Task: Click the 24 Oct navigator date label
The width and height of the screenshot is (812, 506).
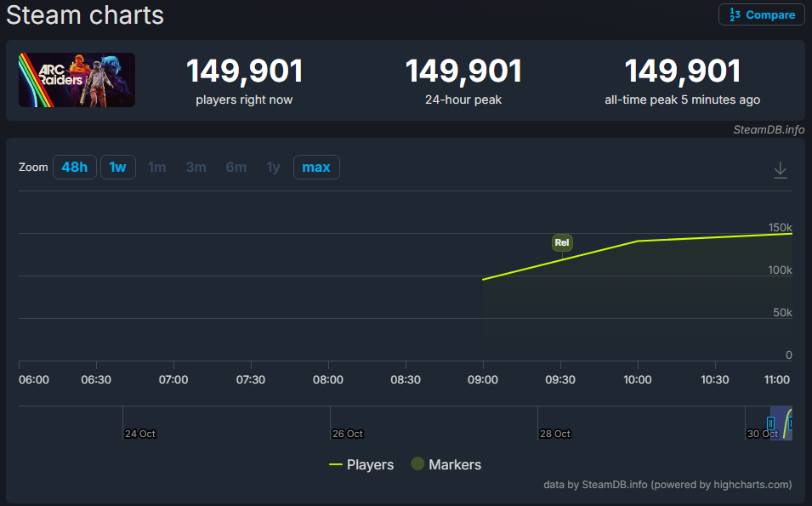Action: (x=139, y=434)
